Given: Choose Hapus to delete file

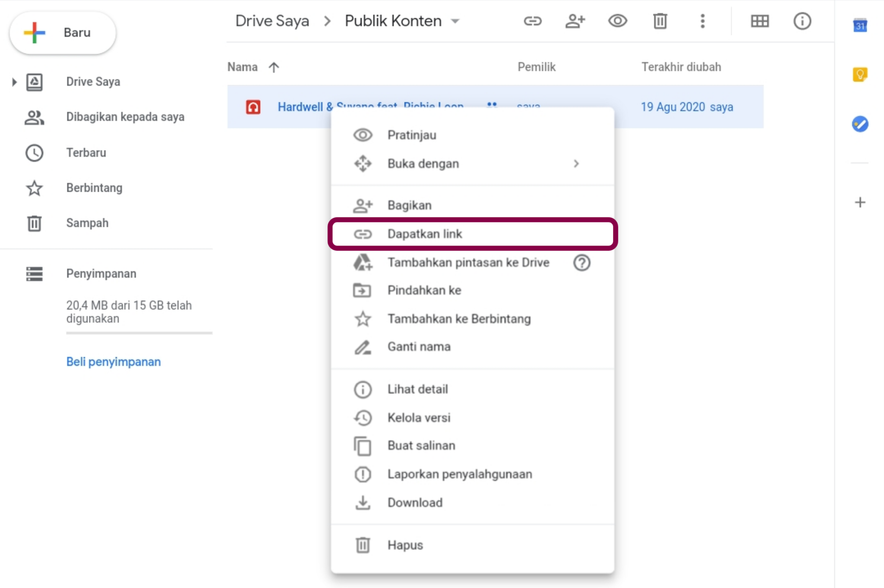Looking at the screenshot, I should tap(472, 545).
